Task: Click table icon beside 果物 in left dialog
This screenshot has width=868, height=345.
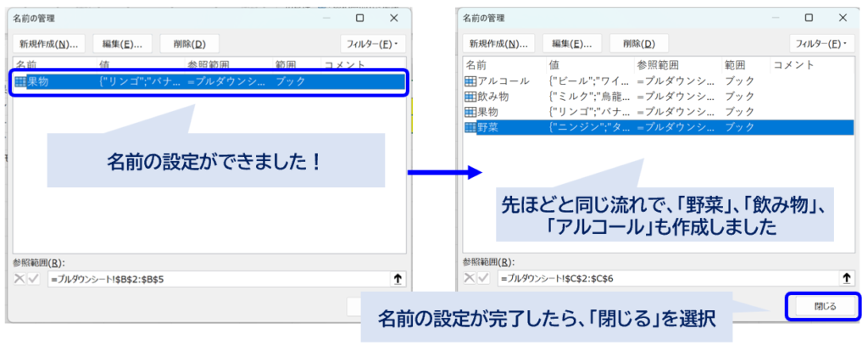Action: (x=20, y=82)
